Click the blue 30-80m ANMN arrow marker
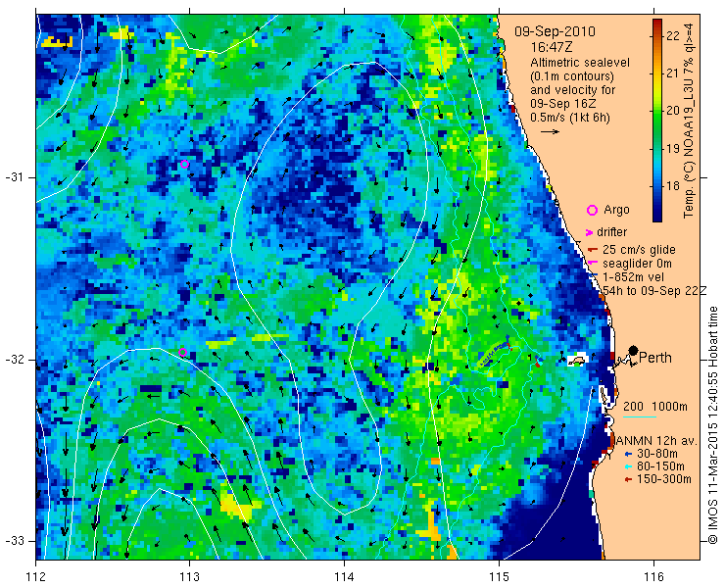This screenshot has width=725, height=588. (627, 454)
